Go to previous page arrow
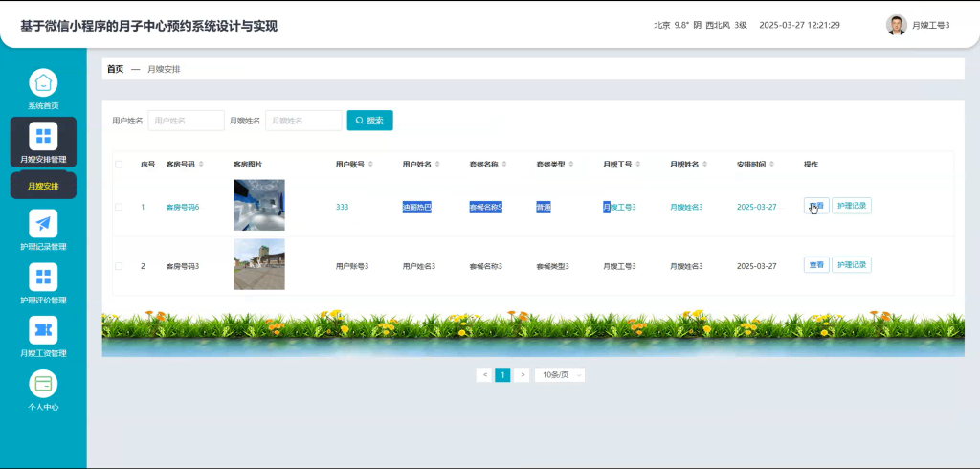Viewport: 980px width, 469px height. tap(484, 374)
